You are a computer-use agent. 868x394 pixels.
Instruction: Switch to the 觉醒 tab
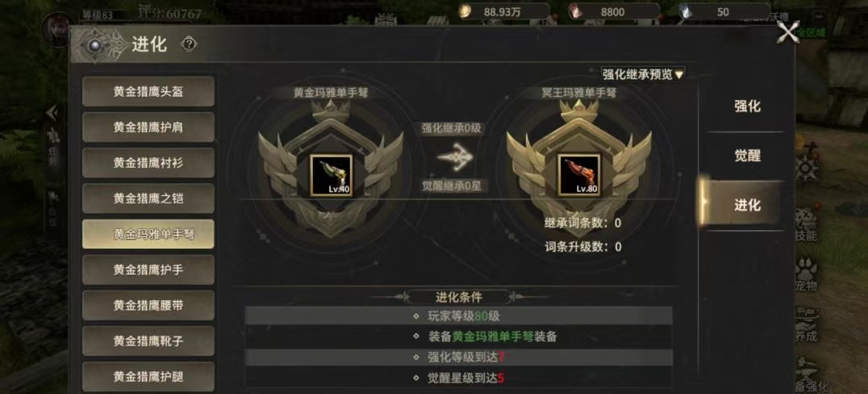747,156
